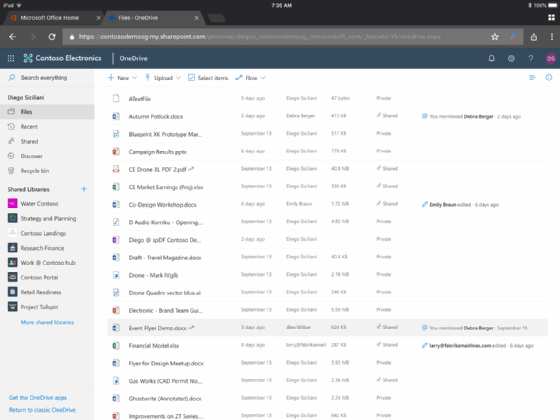Open the notifications bell icon
Image resolution: width=560 pixels, height=420 pixels.
click(492, 58)
